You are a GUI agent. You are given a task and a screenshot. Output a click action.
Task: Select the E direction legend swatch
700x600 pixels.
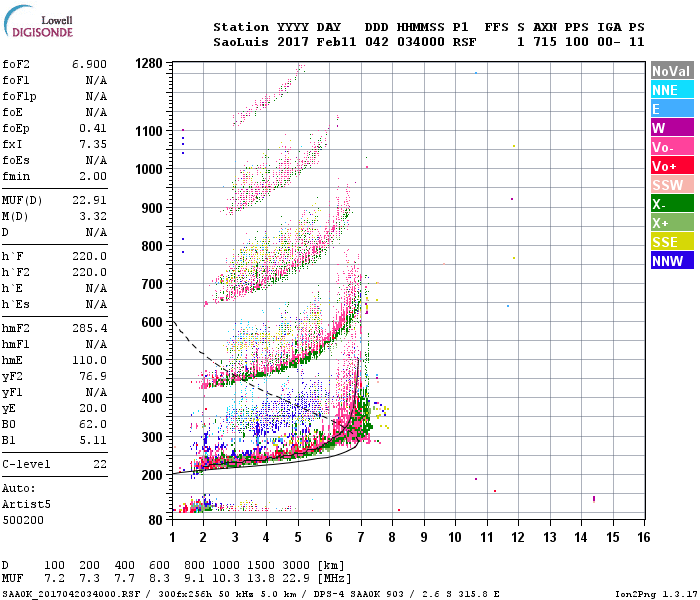click(672, 109)
